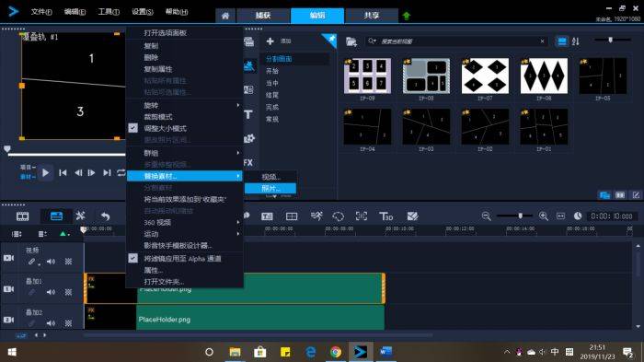Click the green upload arrow icon
The width and height of the screenshot is (644, 362).
(407, 16)
